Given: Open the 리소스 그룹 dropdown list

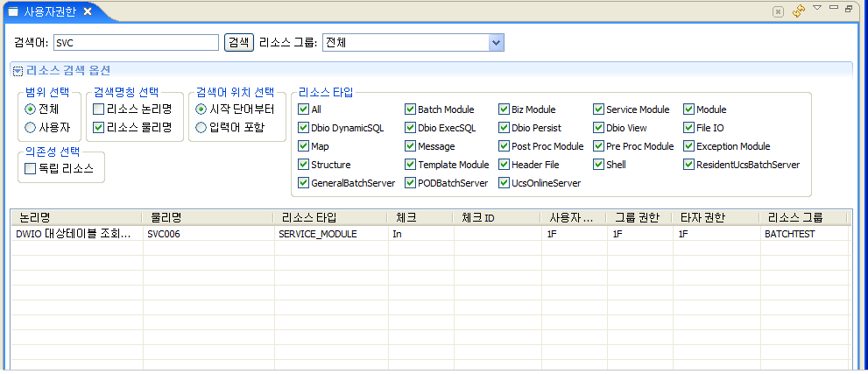Looking at the screenshot, I should coord(496,42).
